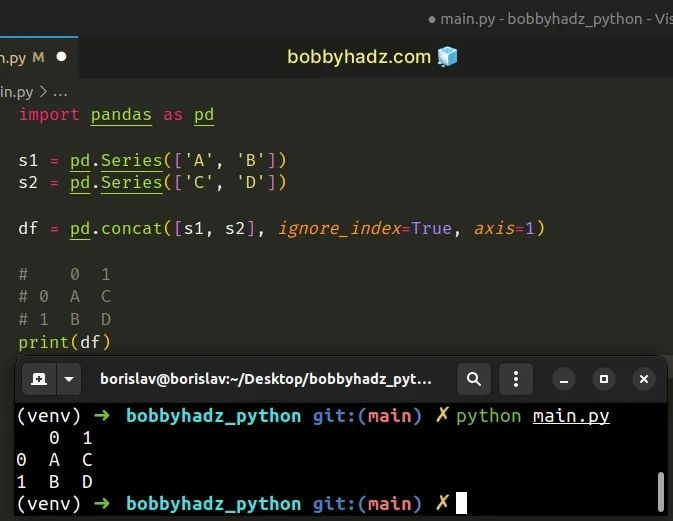
Task: Minimize the terminal window
Action: click(564, 379)
